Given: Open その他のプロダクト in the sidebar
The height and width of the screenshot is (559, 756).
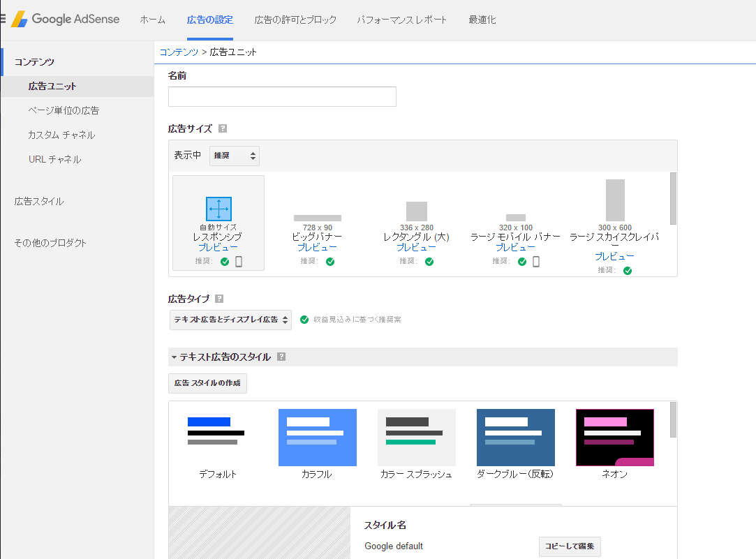Looking at the screenshot, I should pyautogui.click(x=50, y=243).
